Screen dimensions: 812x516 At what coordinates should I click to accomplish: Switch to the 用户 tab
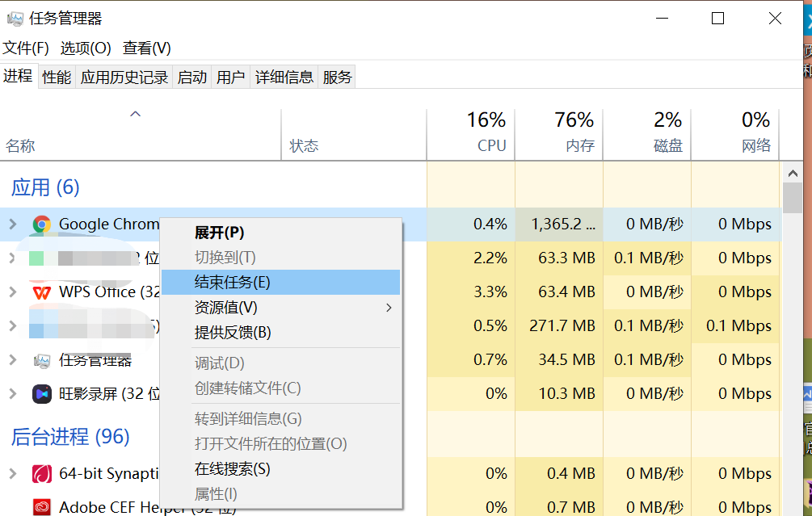coord(230,77)
